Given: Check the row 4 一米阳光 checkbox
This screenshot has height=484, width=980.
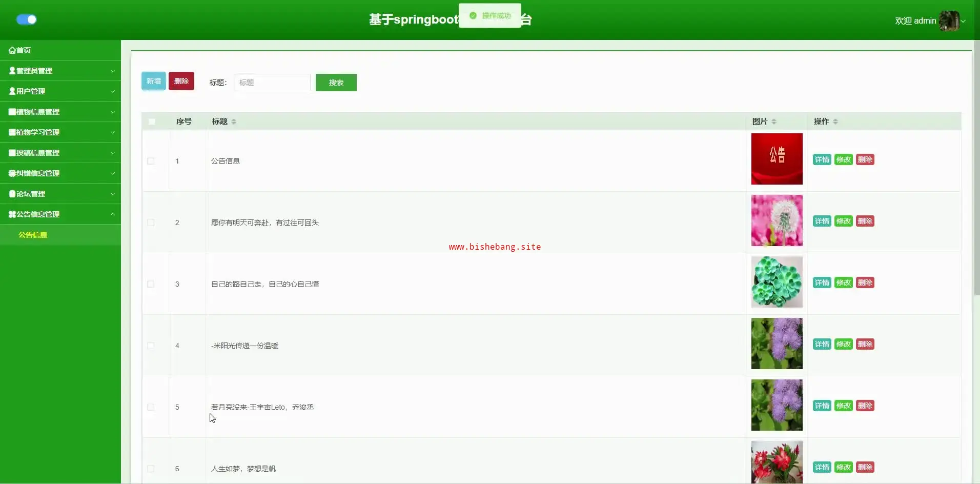Looking at the screenshot, I should coord(151,346).
